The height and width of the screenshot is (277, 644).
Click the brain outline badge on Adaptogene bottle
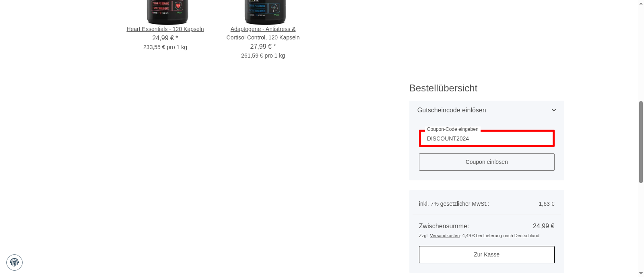coord(274,8)
